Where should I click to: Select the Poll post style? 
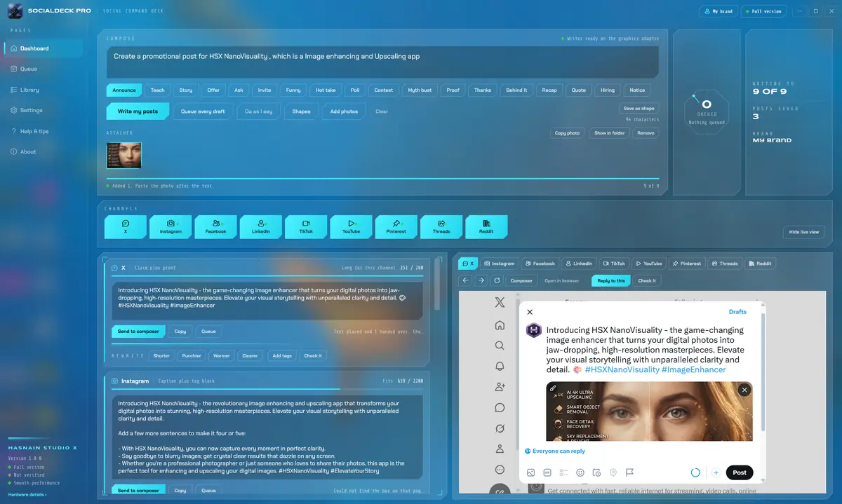pyautogui.click(x=355, y=90)
